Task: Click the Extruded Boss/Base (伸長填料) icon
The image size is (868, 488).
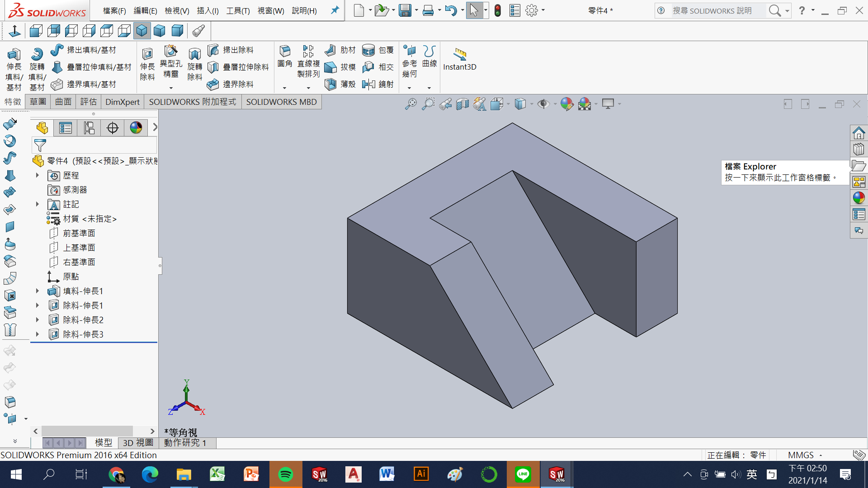Action: pos(14,55)
